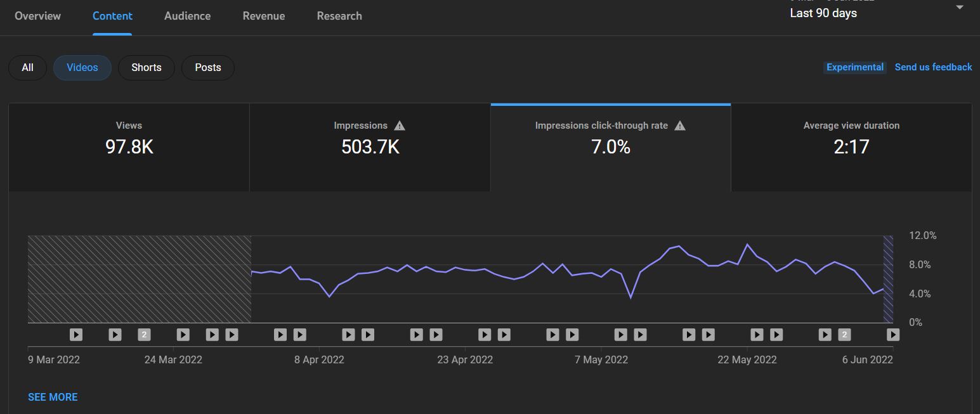Click the 22 May 2022 date label
This screenshot has height=414, width=980.
click(x=747, y=359)
